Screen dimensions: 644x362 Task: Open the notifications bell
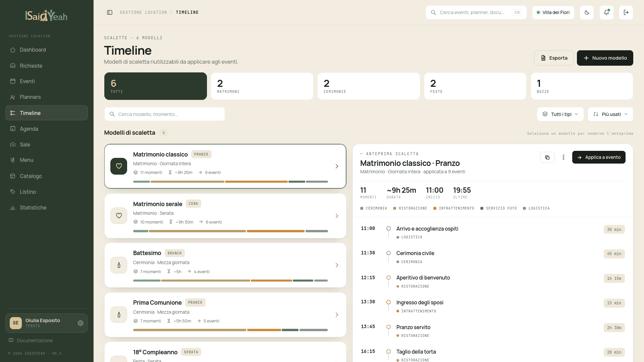click(606, 12)
